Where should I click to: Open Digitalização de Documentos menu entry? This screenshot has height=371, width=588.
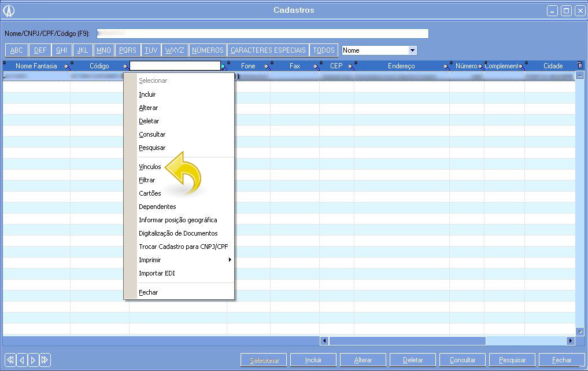click(x=178, y=233)
